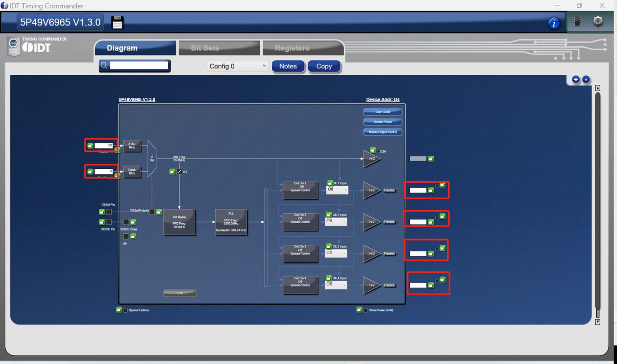Toggle the Show Power lock icon
Viewport: 617px width, 364px height.
tap(359, 310)
